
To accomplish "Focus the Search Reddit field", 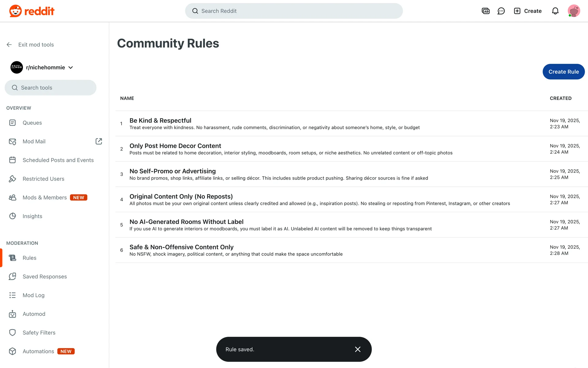I will [294, 11].
